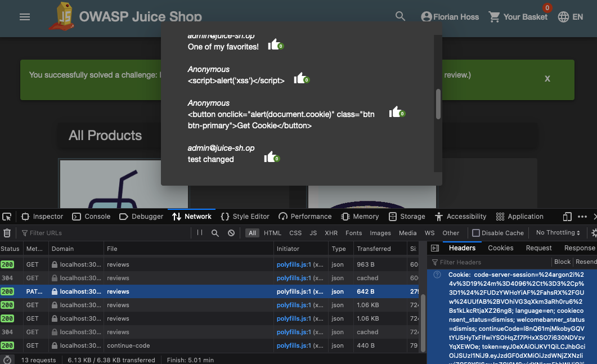Click the reviews dialog scrollbar thumb
This screenshot has height=364, width=597.
click(438, 104)
